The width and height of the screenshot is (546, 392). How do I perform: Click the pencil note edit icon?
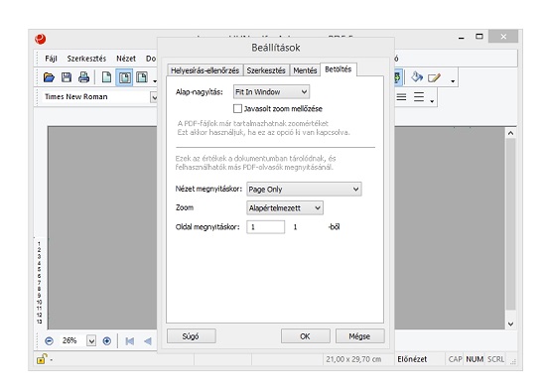(434, 77)
